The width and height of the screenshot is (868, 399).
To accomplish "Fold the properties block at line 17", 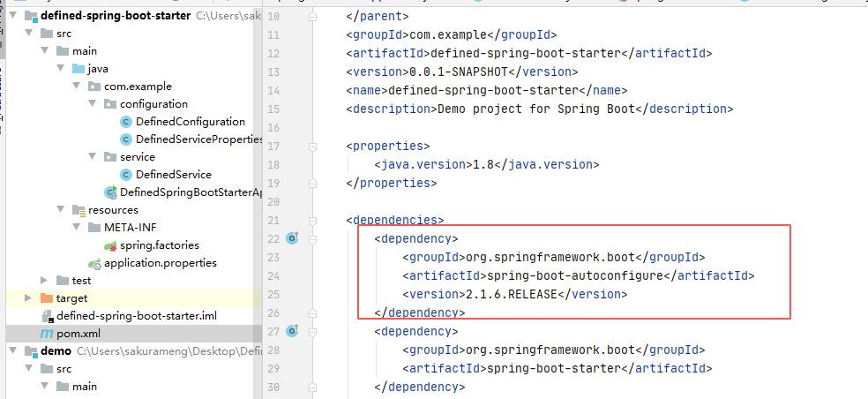I will 313,147.
